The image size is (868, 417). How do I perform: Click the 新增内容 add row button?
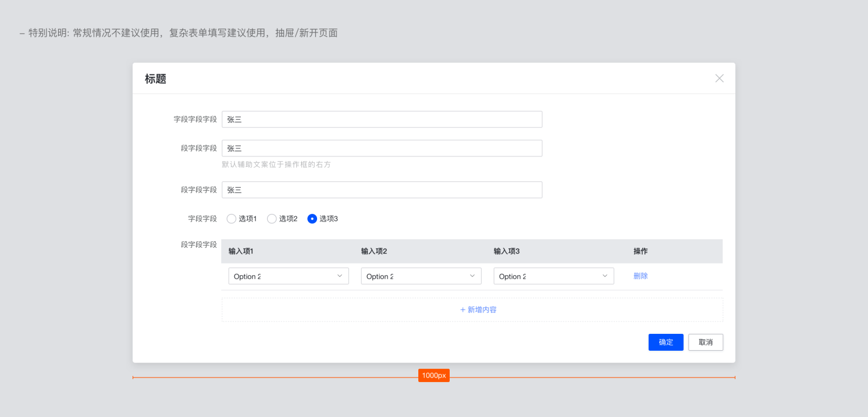coord(472,310)
